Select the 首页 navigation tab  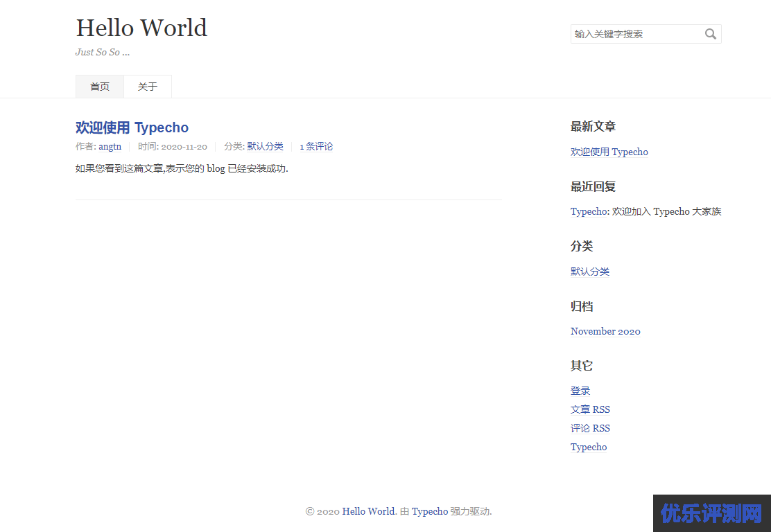[x=99, y=86]
